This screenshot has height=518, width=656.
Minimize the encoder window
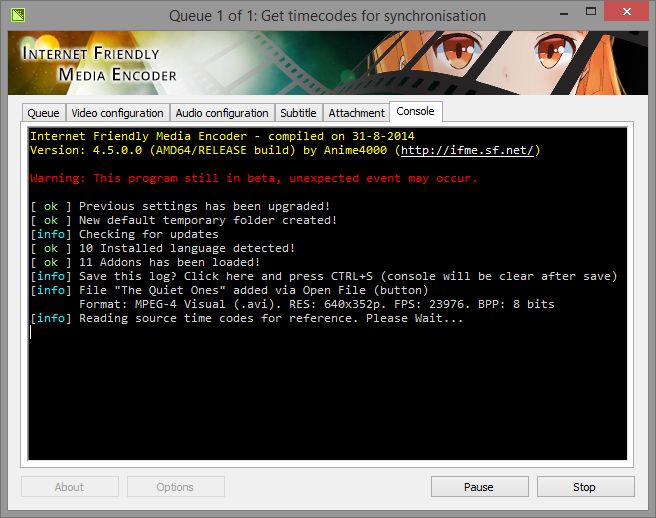coord(564,13)
